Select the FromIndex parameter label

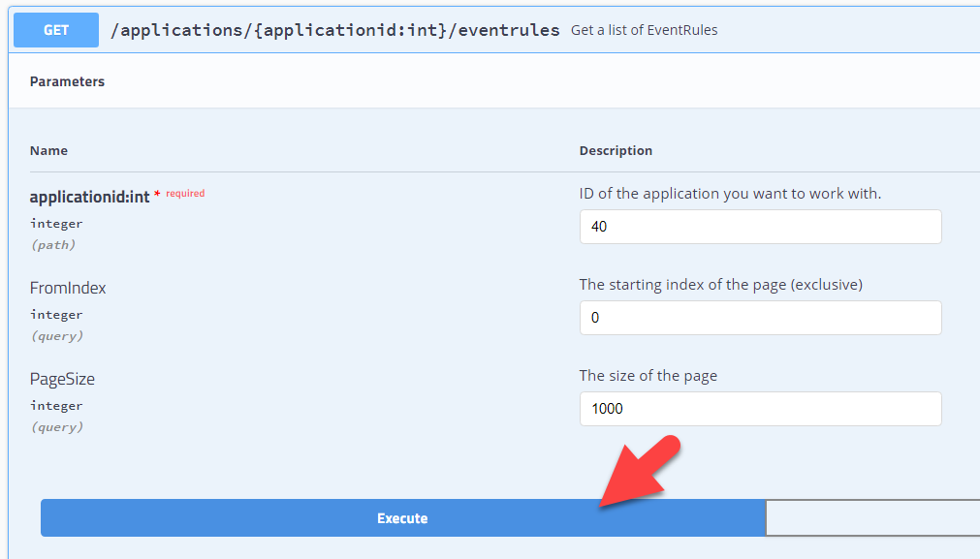68,288
